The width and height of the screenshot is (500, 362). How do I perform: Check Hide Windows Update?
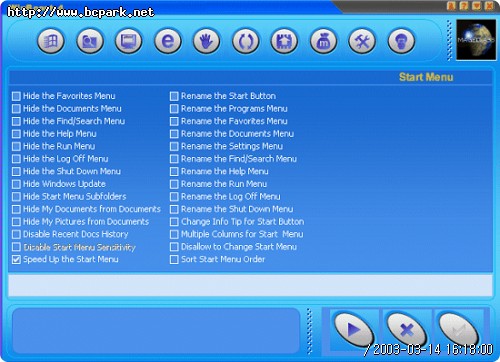[x=16, y=184]
